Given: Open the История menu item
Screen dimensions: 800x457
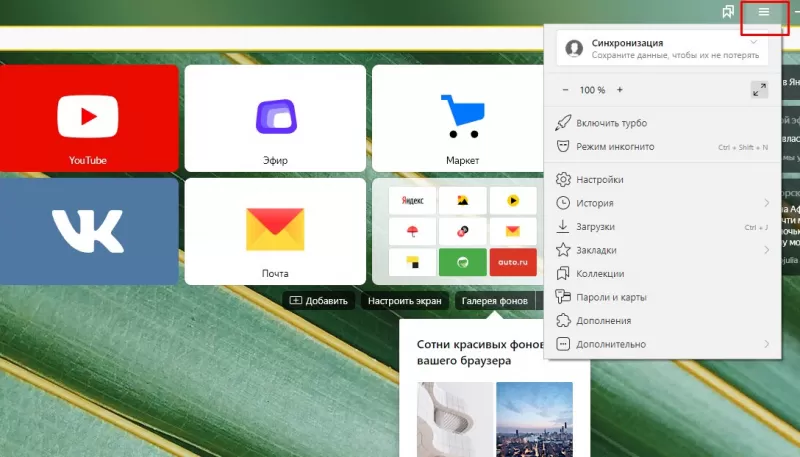Looking at the screenshot, I should click(662, 203).
